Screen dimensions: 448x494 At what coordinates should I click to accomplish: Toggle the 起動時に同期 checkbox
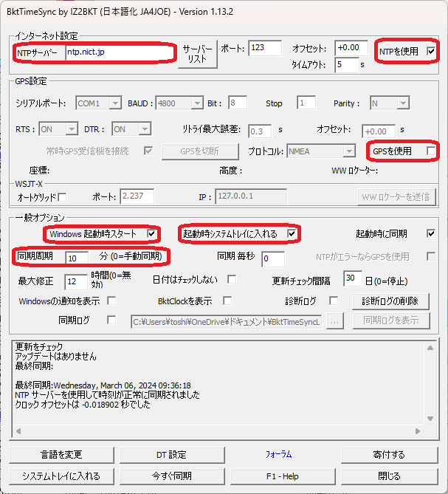431,234
